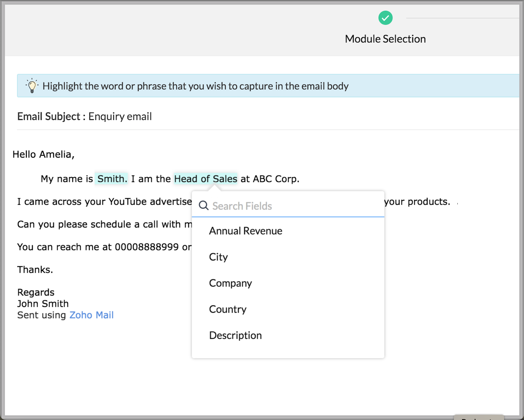Click on ABC Corp. in the email
Screen dimensions: 524x420
[x=276, y=179]
